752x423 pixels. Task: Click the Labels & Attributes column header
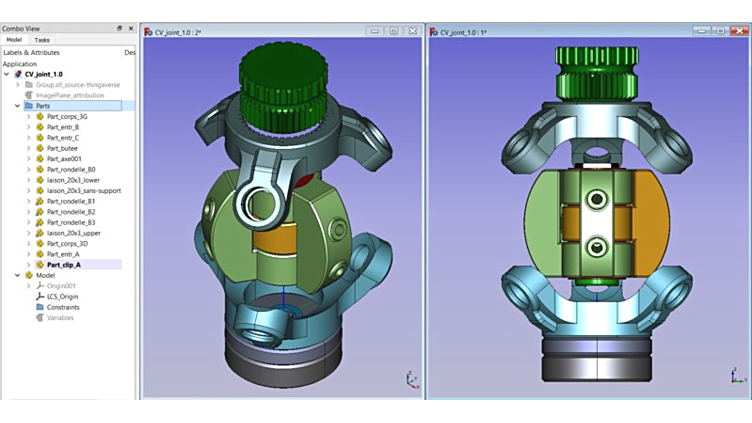(31, 52)
